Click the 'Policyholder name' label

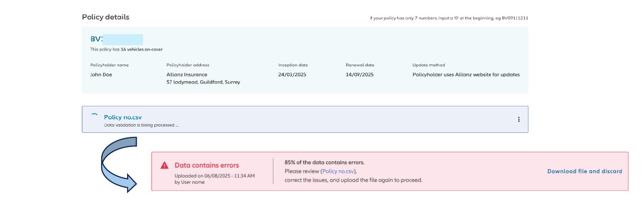[x=109, y=65]
